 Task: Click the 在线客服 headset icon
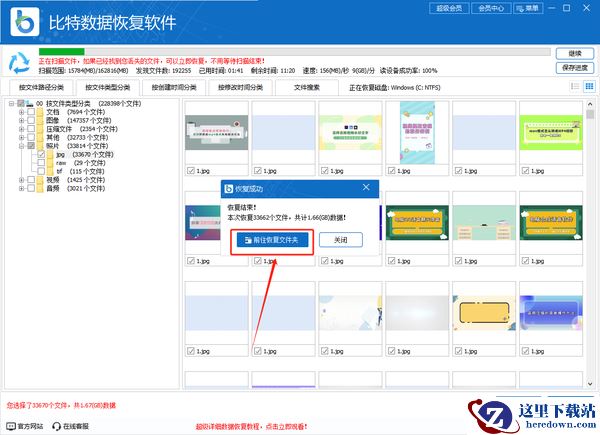click(57, 426)
